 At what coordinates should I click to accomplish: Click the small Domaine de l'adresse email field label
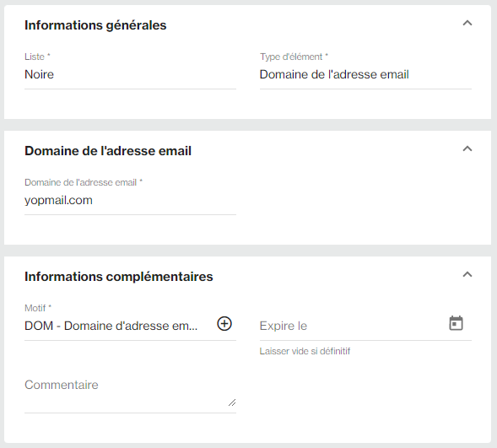point(84,182)
